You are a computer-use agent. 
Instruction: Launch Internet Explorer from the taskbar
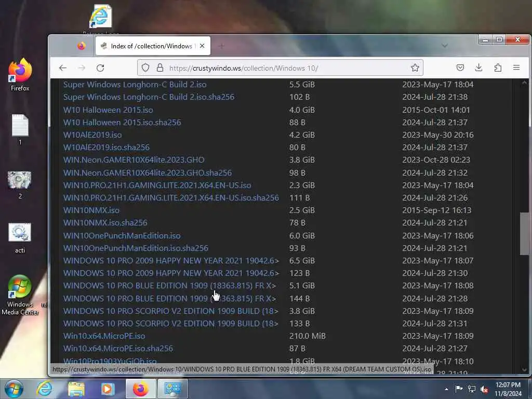tap(45, 389)
